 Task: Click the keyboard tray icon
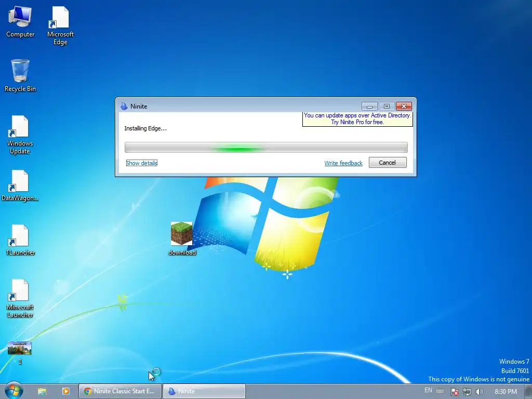(440, 391)
